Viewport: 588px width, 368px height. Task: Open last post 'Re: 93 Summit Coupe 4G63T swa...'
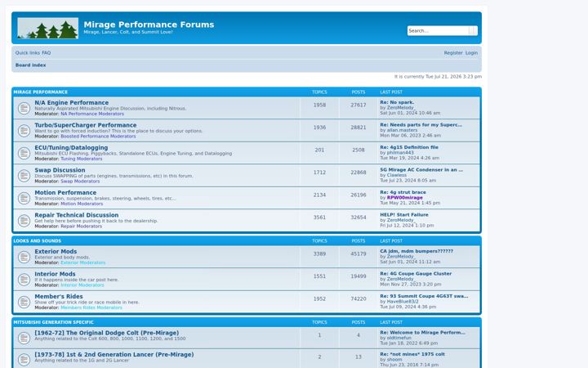tap(424, 296)
